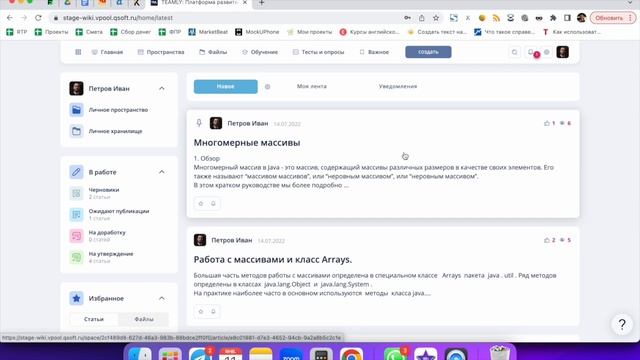
Task: Click the Личное пространство folder icon
Action: [x=76, y=110]
